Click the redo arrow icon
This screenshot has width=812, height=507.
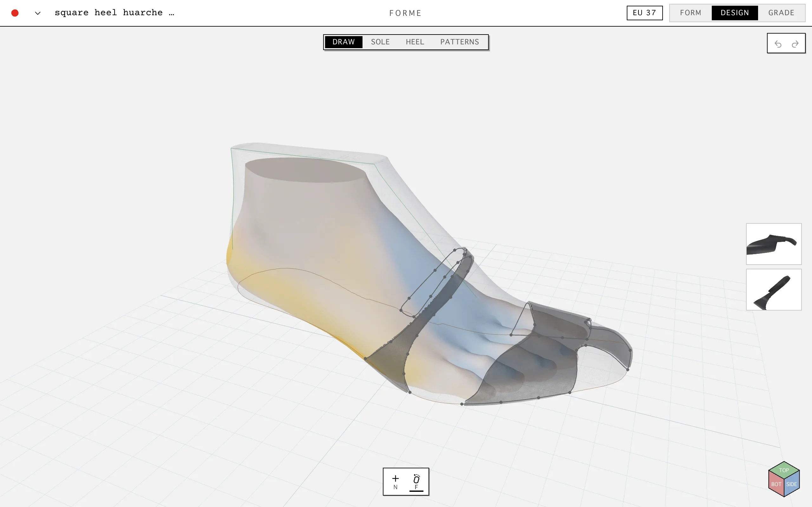pos(795,44)
